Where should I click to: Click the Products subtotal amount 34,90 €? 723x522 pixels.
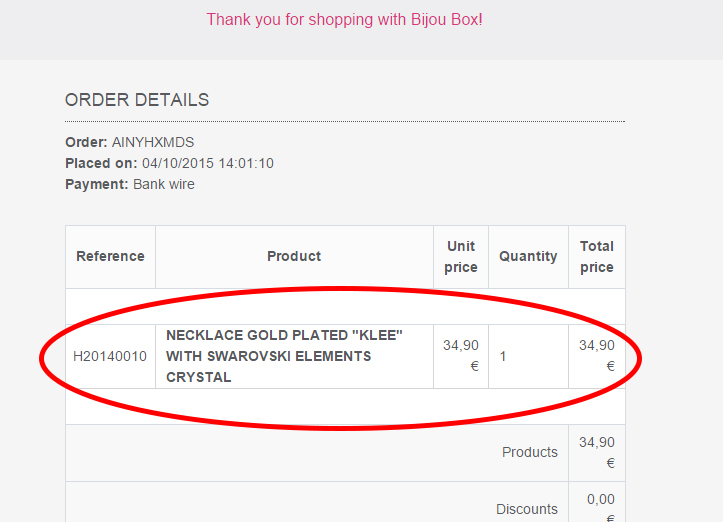(597, 452)
